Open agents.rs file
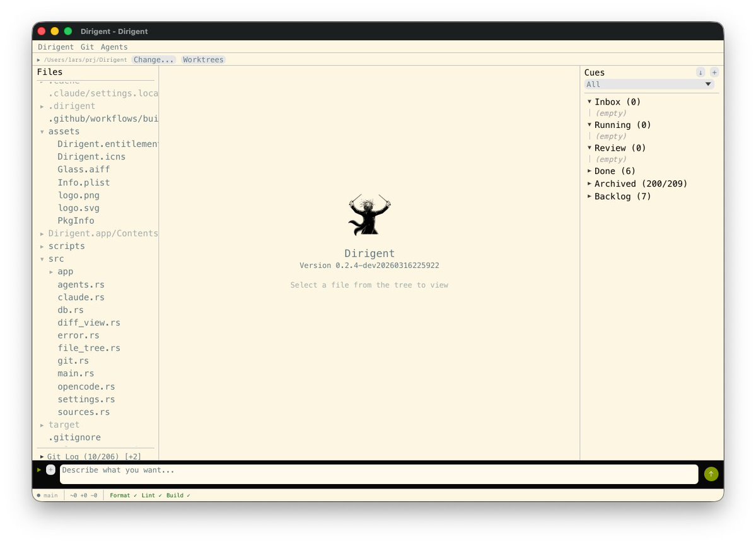Screen dimensions: 756x544 [81, 285]
